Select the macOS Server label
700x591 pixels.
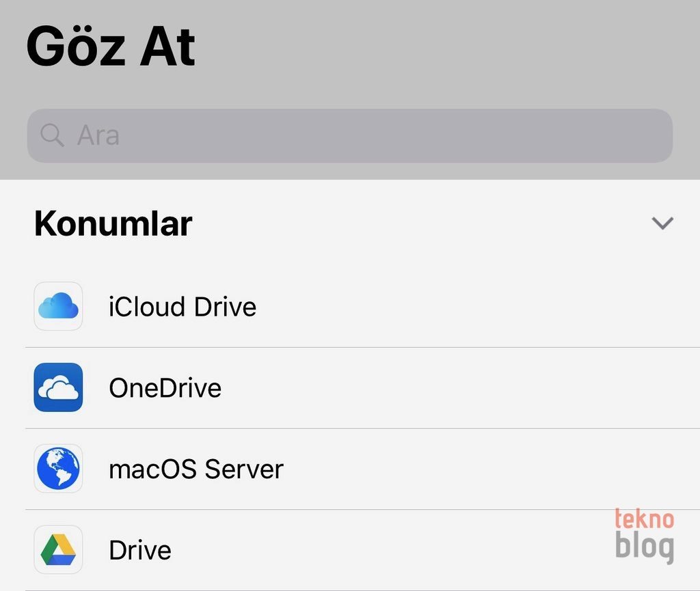(196, 469)
